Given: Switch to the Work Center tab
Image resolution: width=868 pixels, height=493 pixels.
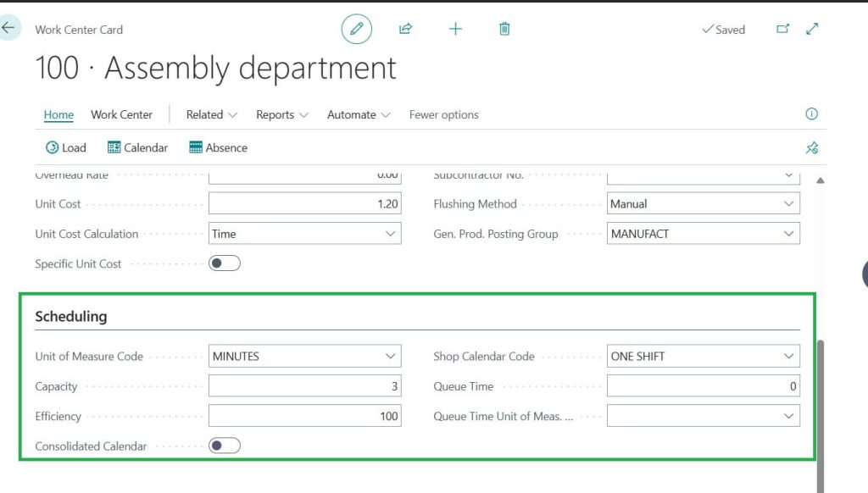Looking at the screenshot, I should pyautogui.click(x=122, y=114).
